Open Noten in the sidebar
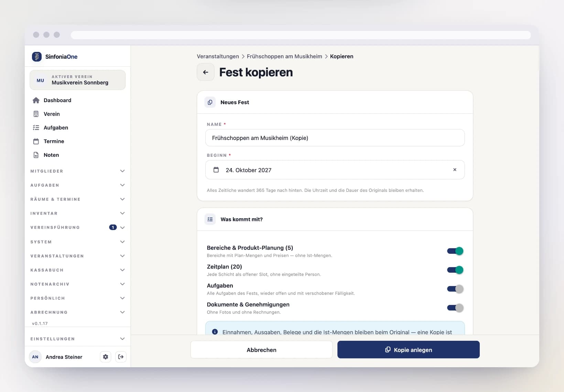The image size is (564, 392). tap(78, 155)
